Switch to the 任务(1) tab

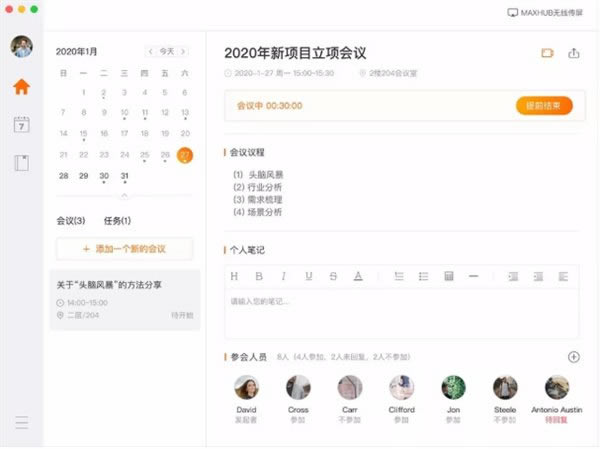pos(117,220)
